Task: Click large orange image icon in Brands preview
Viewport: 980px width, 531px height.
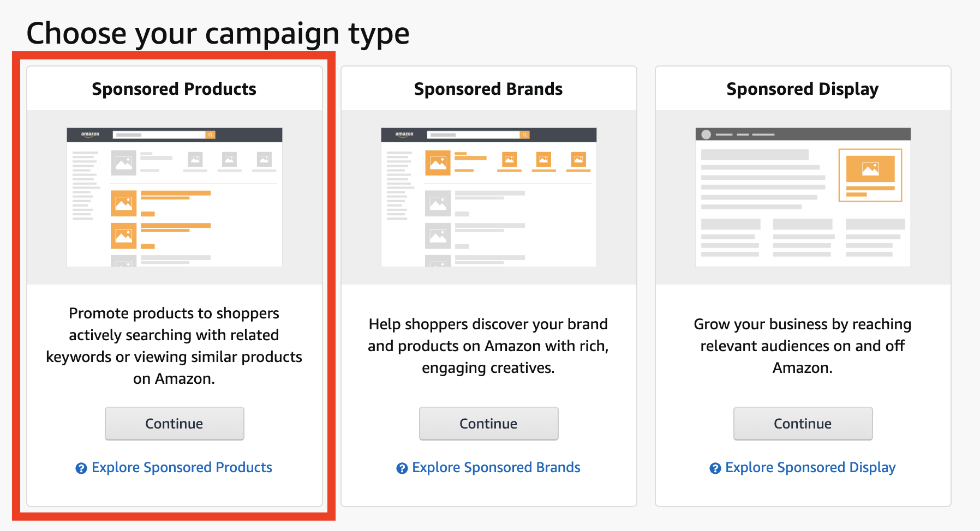Action: [438, 162]
